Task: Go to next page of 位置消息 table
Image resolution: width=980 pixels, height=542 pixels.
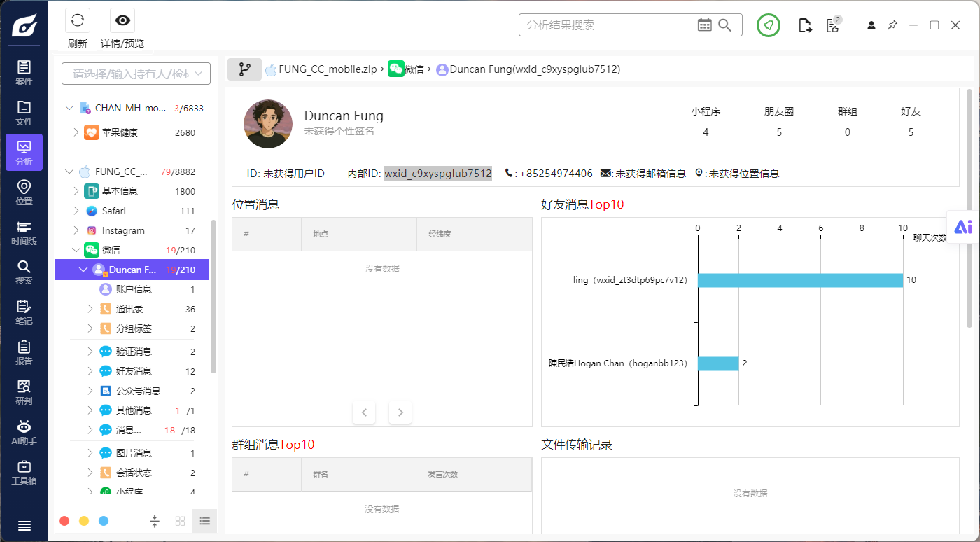Action: [x=400, y=412]
